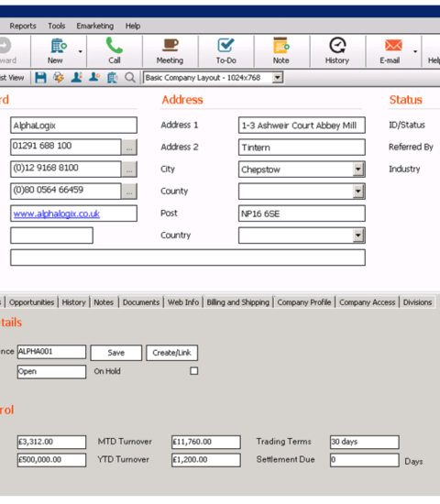The height and width of the screenshot is (504, 440).
Task: Open the Basic Company Layout dropdown
Action: [278, 78]
